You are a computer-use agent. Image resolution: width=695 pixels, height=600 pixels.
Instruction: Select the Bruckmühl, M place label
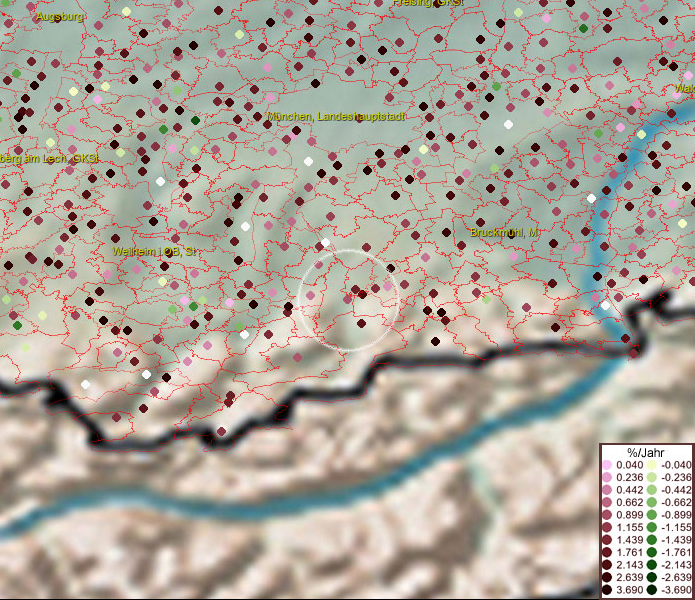pyautogui.click(x=505, y=232)
